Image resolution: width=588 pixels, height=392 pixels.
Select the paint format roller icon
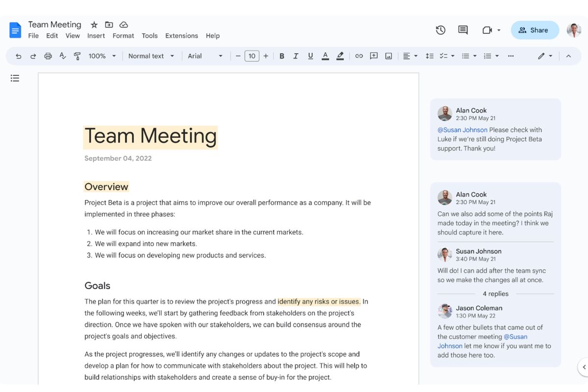coord(77,56)
